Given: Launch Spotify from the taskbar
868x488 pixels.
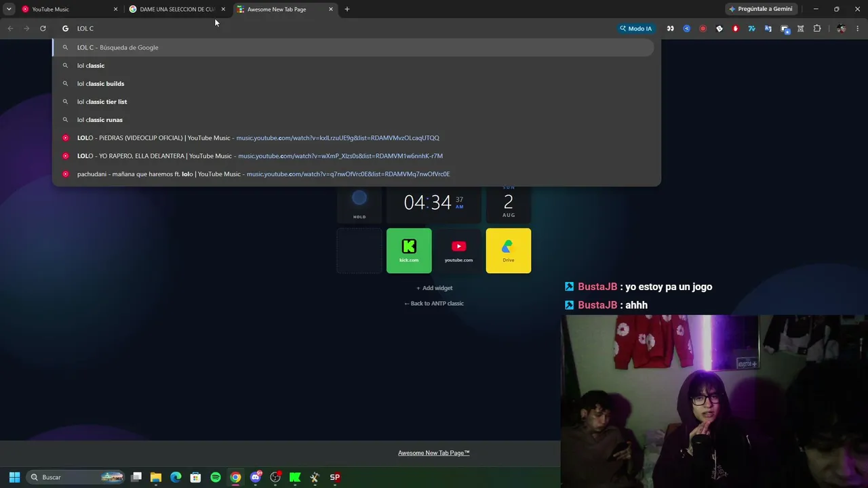Looking at the screenshot, I should [x=216, y=477].
